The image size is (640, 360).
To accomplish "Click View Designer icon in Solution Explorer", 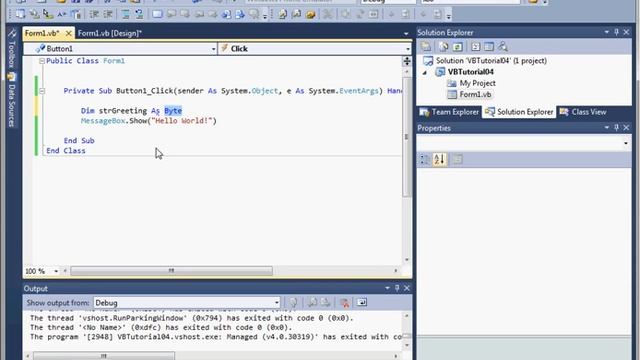I will (489, 47).
